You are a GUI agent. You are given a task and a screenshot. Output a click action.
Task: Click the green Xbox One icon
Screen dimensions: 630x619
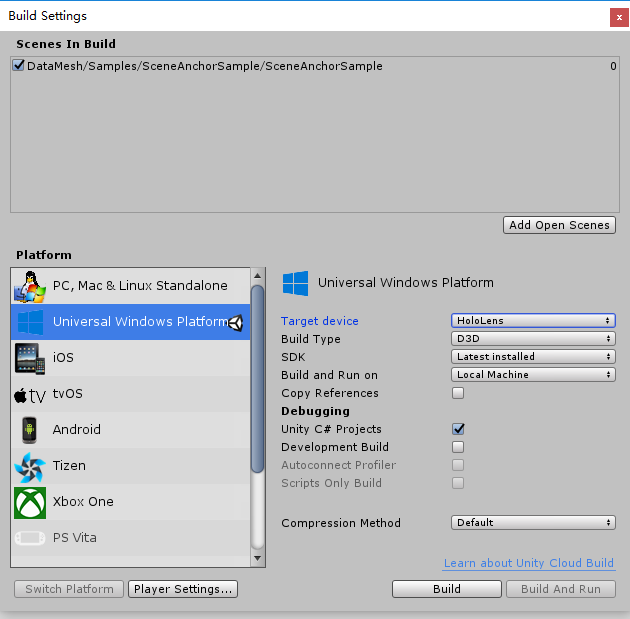[x=30, y=503]
